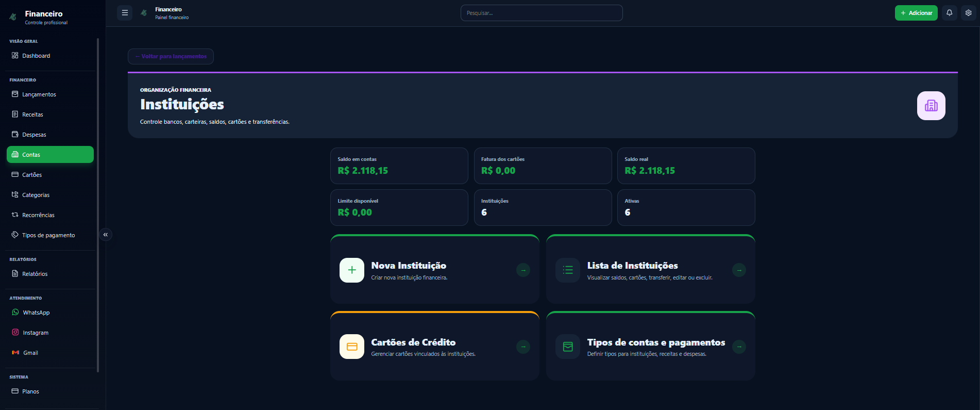Click Voltar para lançamentos button

(171, 56)
